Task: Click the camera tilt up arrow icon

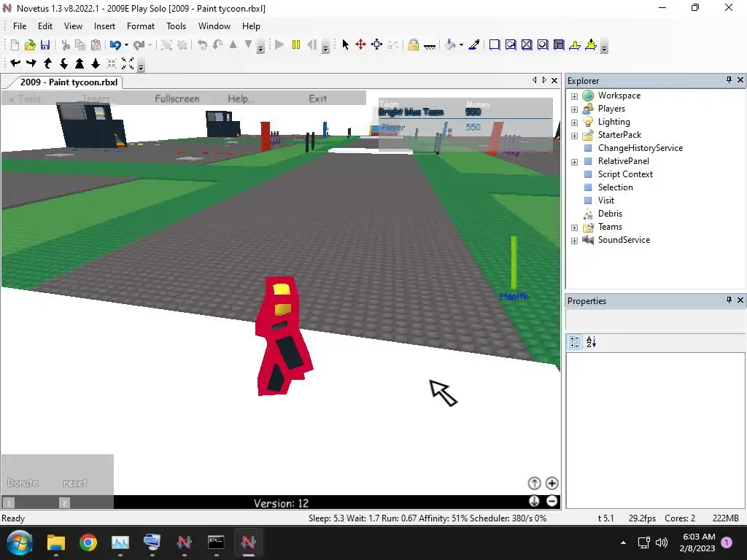Action: 47,63
